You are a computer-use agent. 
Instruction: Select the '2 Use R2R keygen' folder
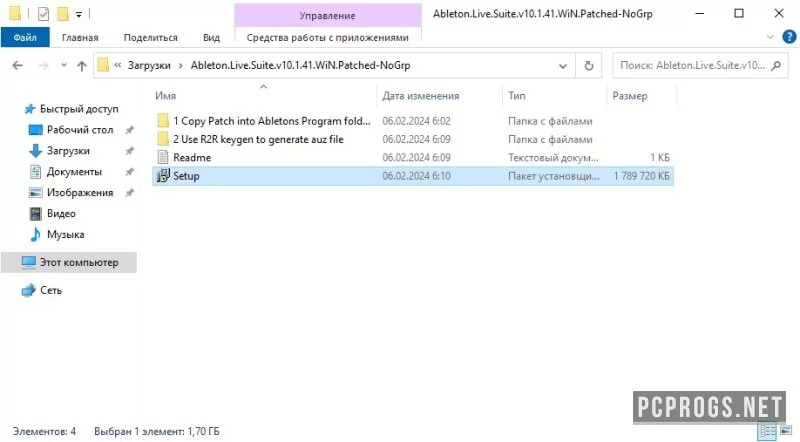pyautogui.click(x=413, y=139)
